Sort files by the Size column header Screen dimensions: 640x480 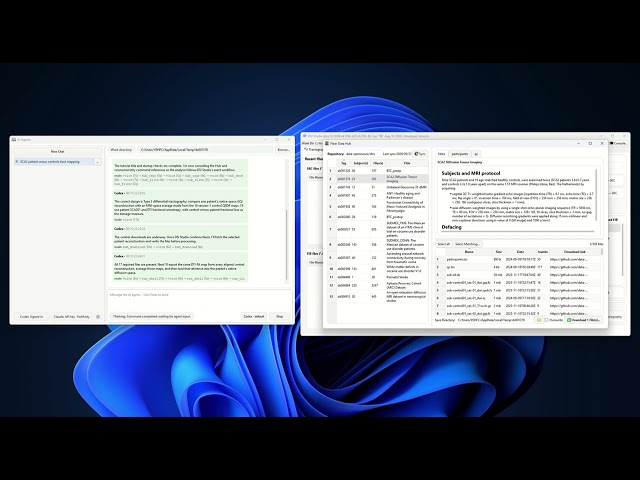(499, 252)
